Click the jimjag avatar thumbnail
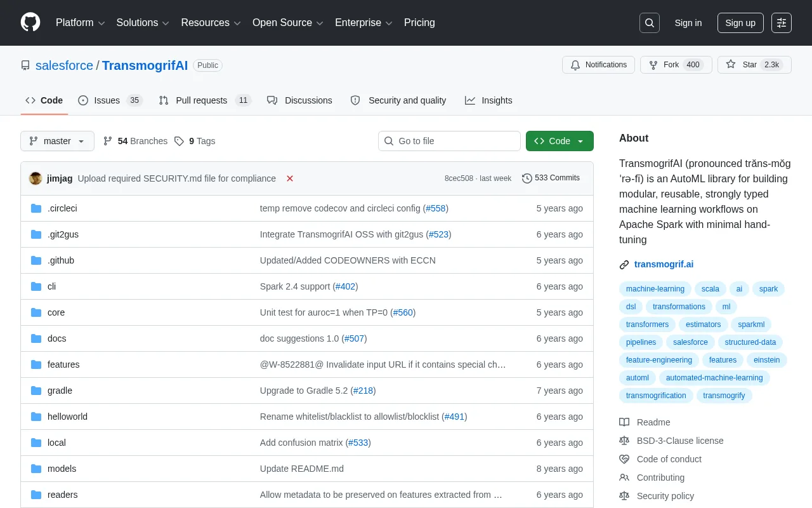 point(36,178)
